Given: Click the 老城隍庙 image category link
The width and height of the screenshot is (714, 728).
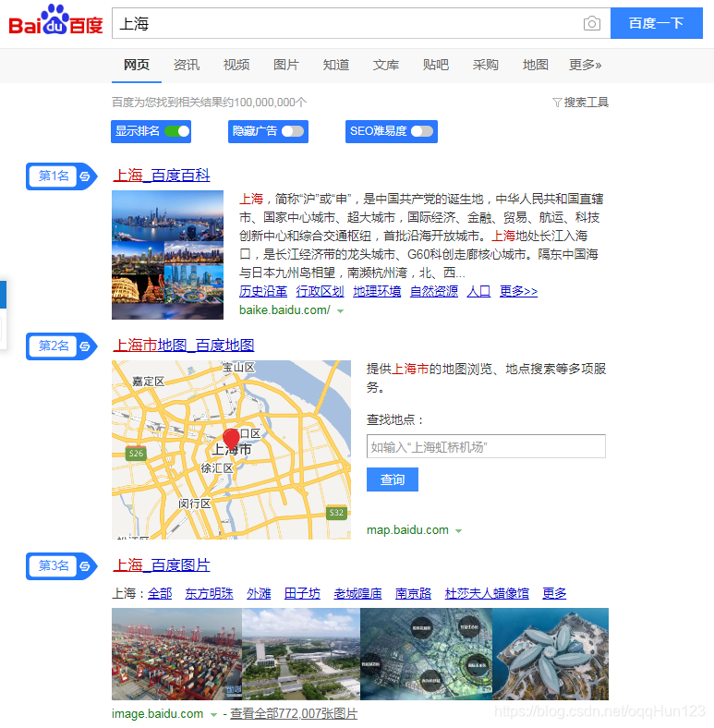Looking at the screenshot, I should coord(358,593).
